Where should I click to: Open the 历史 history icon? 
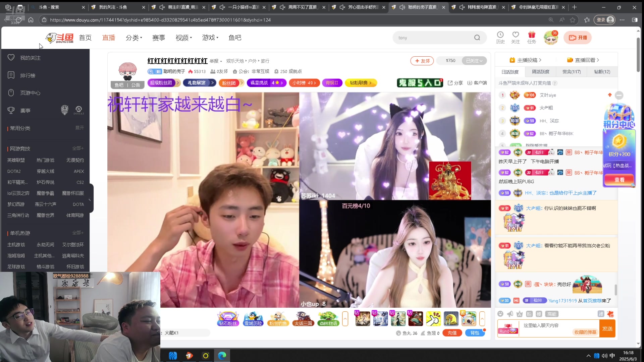(500, 38)
